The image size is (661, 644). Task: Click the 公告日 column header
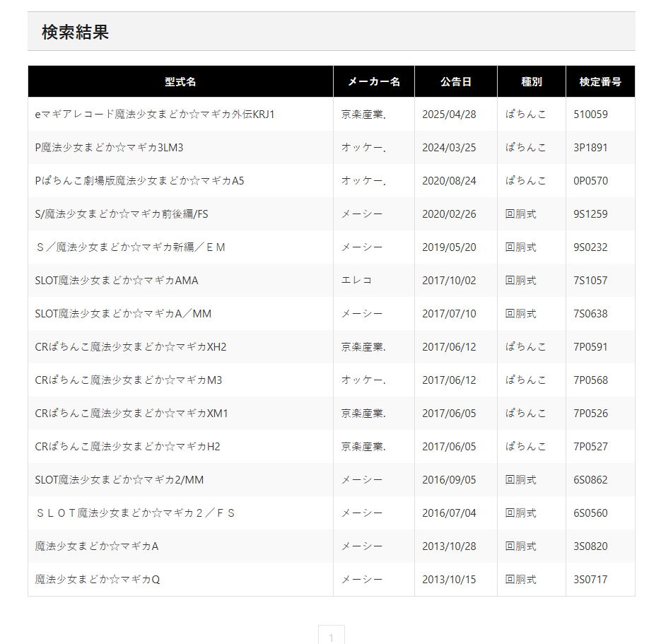point(456,82)
